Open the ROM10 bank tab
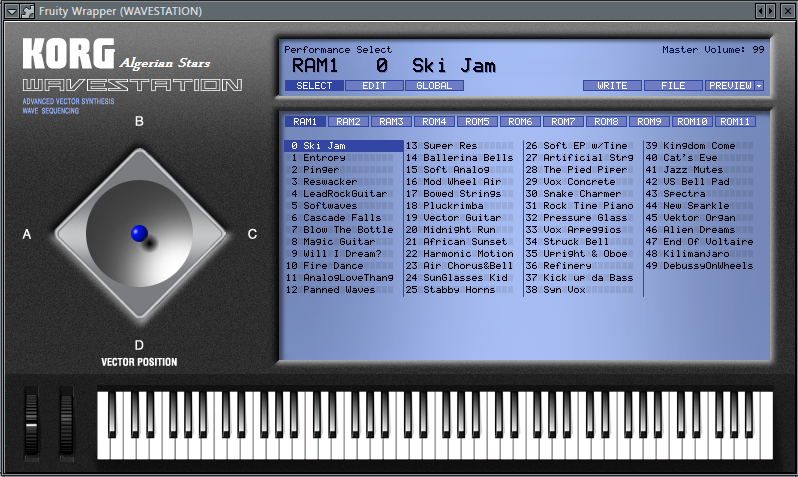Viewport: 798px width, 477px height. click(x=692, y=122)
